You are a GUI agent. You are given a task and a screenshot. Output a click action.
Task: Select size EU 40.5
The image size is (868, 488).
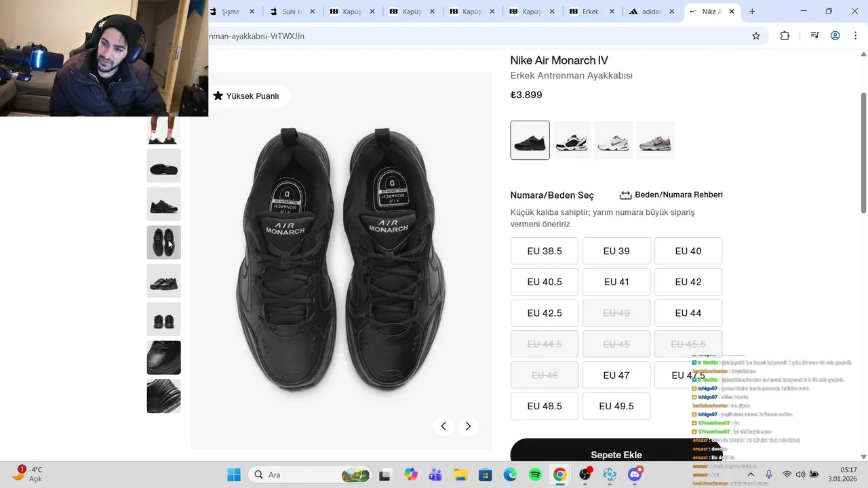545,282
